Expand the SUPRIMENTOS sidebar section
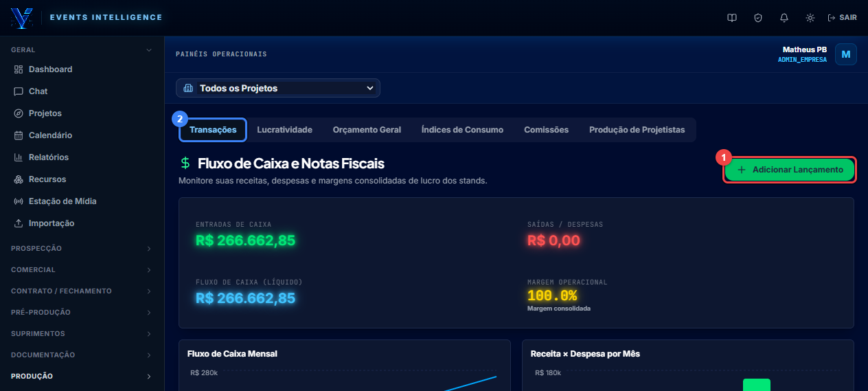The width and height of the screenshot is (868, 391). click(x=82, y=333)
